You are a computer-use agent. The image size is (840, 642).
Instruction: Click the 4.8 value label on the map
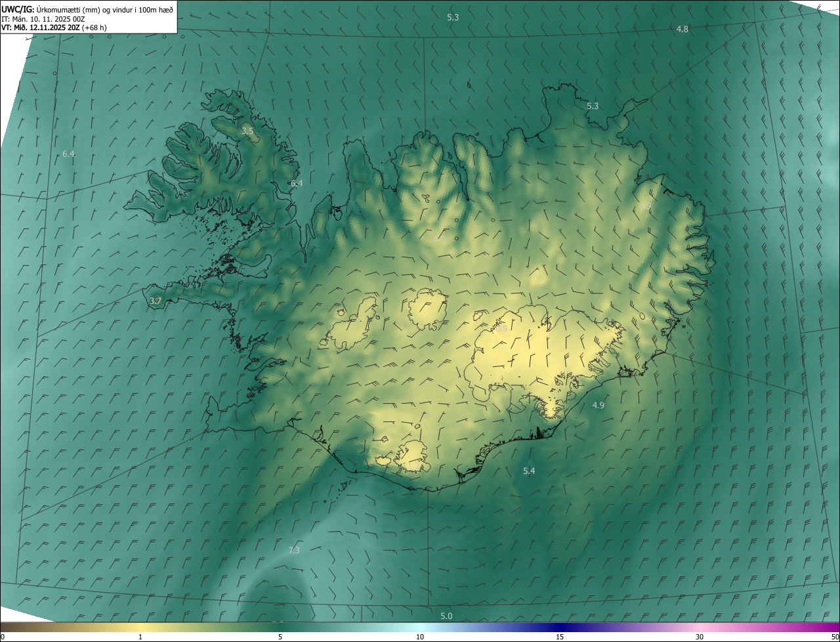tap(682, 30)
